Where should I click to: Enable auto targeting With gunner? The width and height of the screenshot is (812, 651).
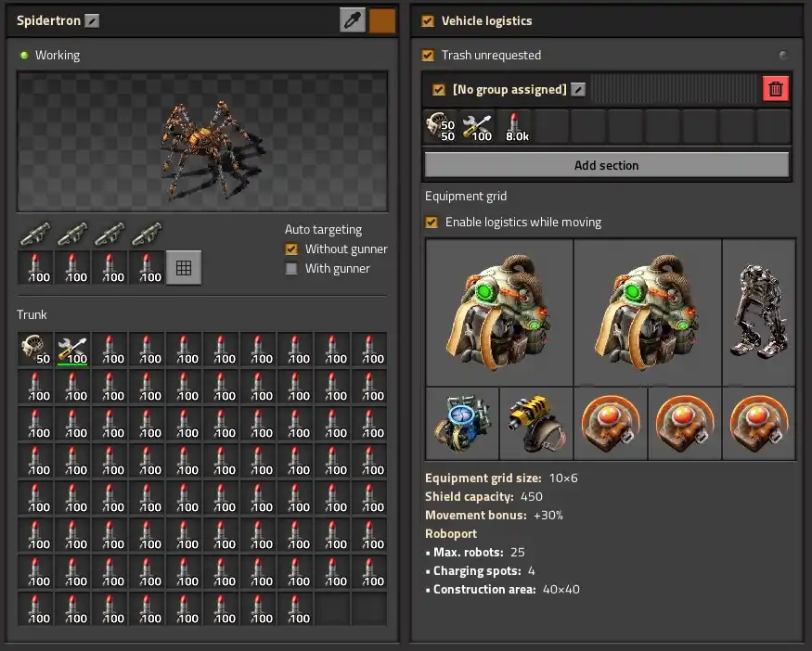pyautogui.click(x=291, y=269)
